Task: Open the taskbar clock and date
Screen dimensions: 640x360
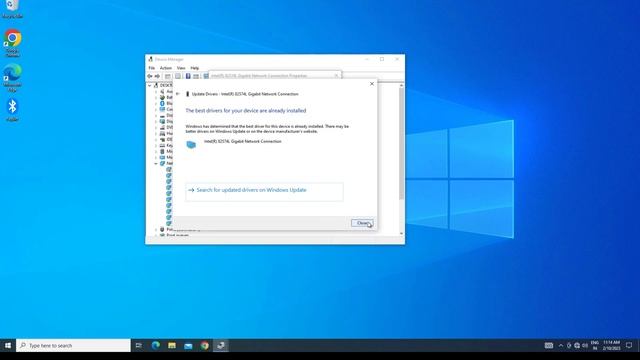Action: 611,345
